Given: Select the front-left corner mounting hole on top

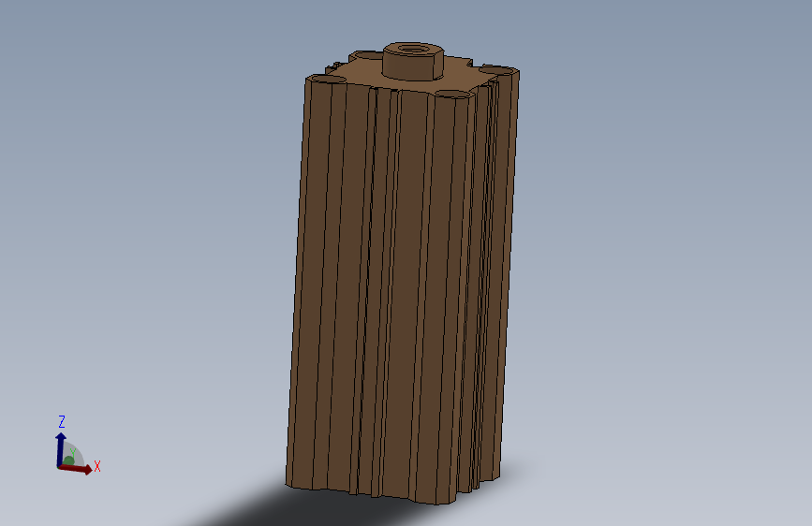Looking at the screenshot, I should [329, 80].
